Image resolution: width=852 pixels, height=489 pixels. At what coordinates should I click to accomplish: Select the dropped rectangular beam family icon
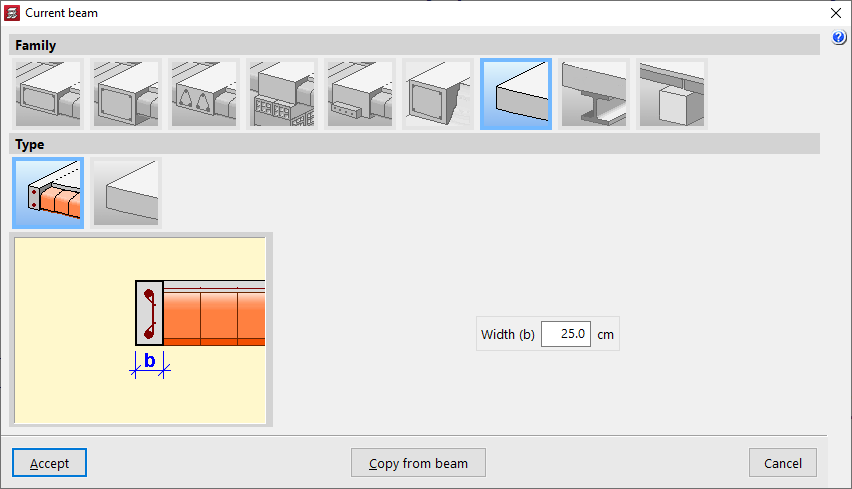click(125, 94)
